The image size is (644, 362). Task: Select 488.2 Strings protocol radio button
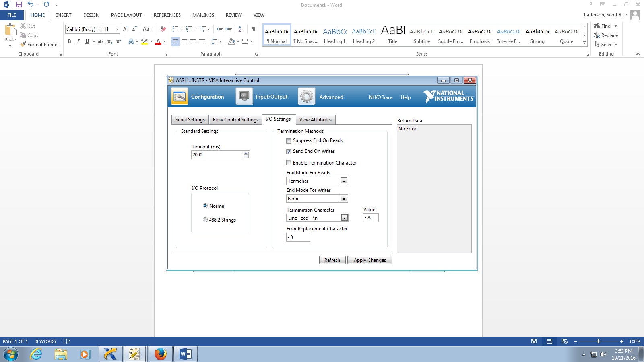[205, 220]
